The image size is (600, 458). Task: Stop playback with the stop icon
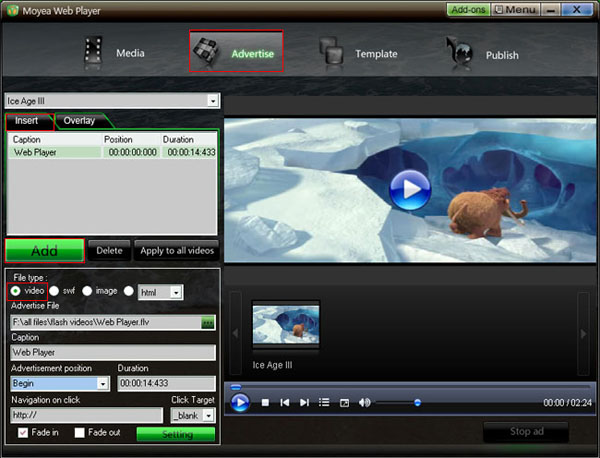[265, 403]
